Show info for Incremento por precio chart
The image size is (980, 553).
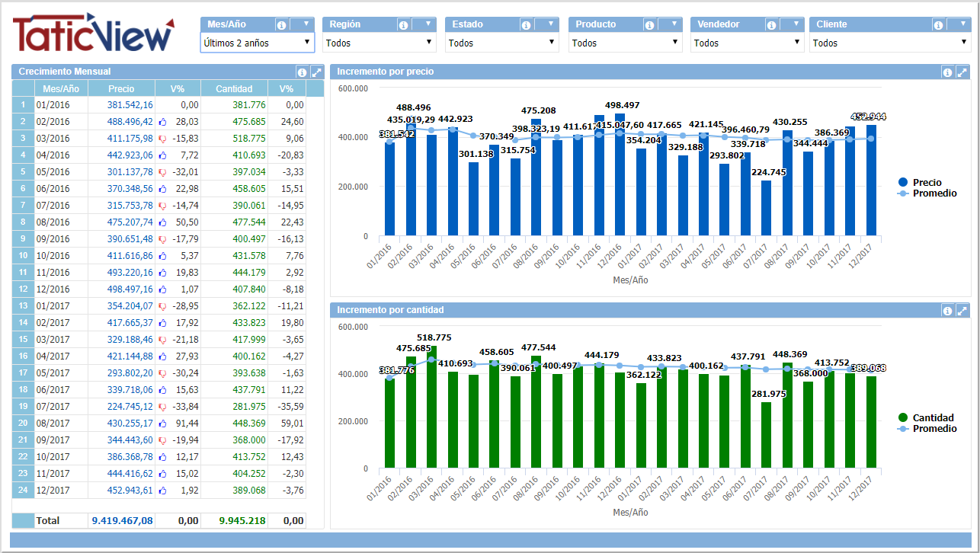tap(947, 72)
